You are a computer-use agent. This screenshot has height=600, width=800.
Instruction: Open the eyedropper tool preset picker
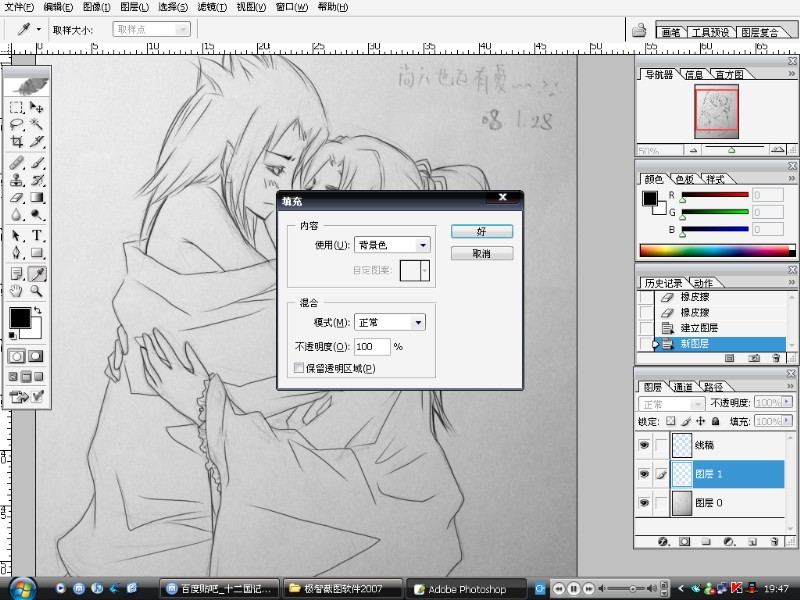pyautogui.click(x=39, y=30)
